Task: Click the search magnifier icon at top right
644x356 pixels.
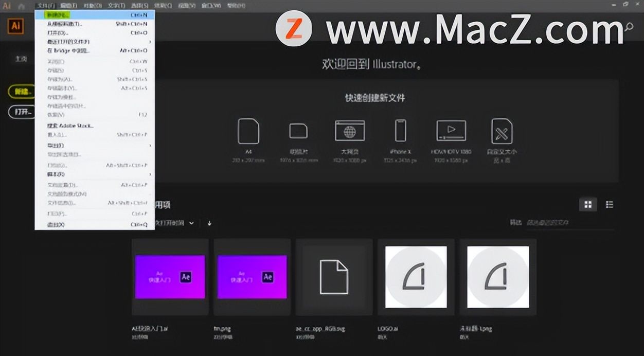Action: 629,27
